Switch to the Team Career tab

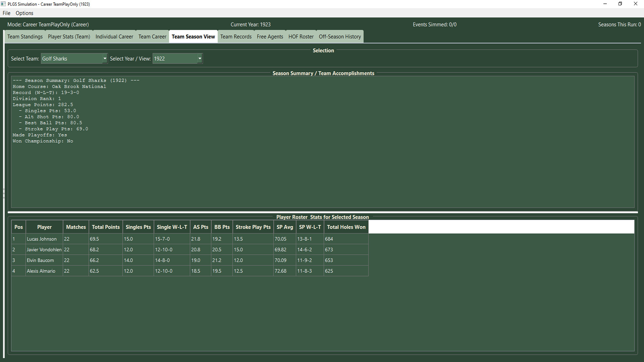point(152,37)
